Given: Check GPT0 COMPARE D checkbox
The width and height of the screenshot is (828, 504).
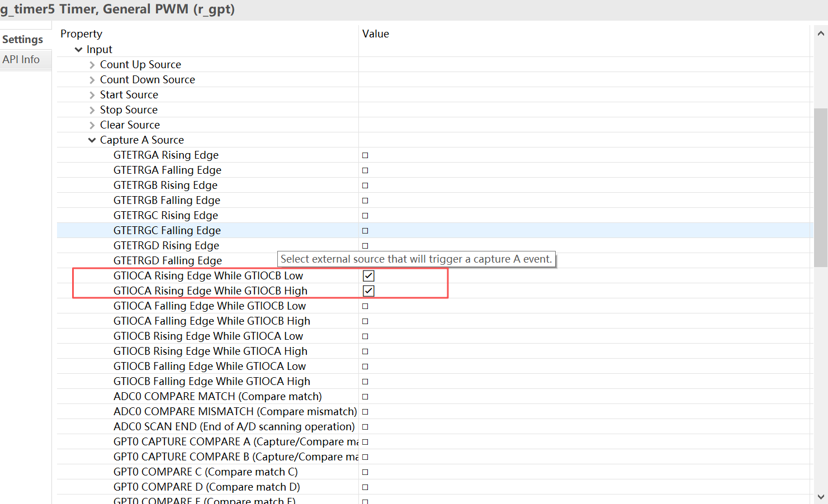Looking at the screenshot, I should [x=365, y=487].
